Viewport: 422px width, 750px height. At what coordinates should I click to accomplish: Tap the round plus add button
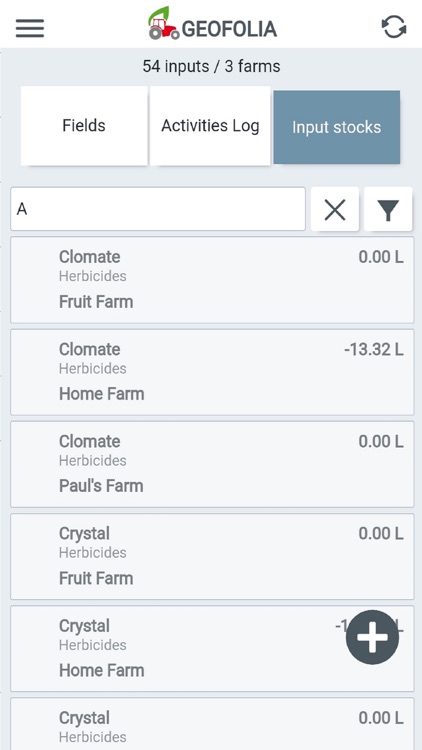(372, 637)
